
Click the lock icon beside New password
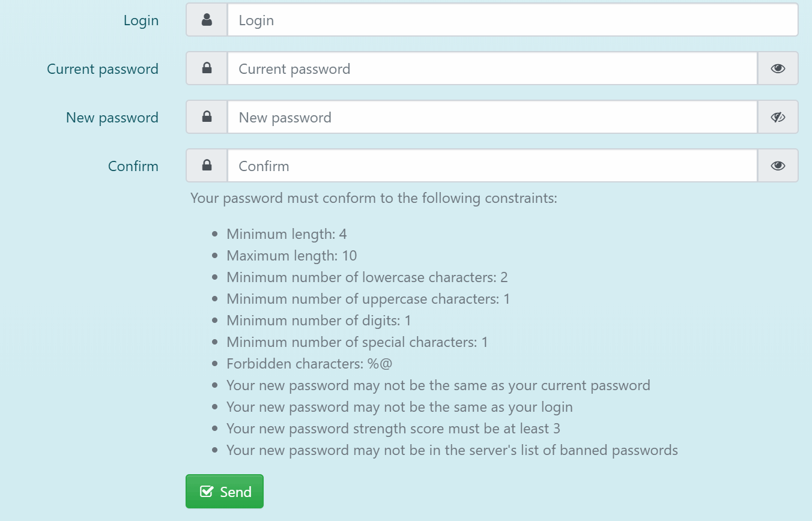207,117
